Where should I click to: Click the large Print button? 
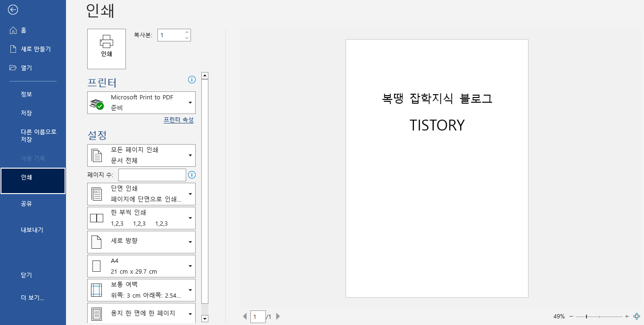pyautogui.click(x=107, y=49)
